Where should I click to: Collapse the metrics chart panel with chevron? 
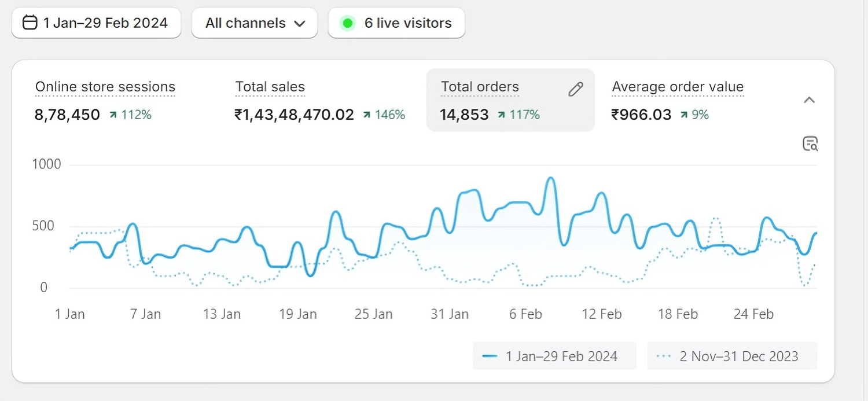(809, 100)
